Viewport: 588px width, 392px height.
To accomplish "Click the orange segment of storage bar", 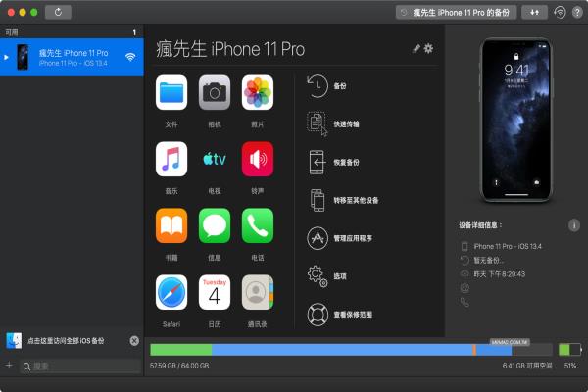I will tap(474, 350).
